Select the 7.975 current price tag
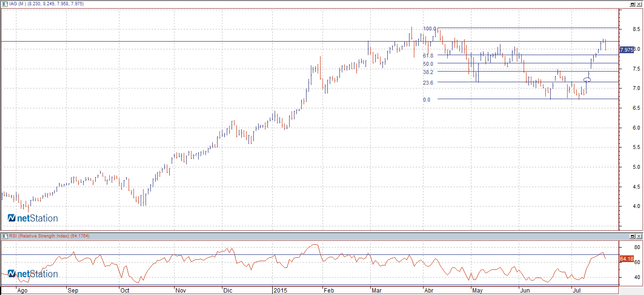 click(627, 50)
